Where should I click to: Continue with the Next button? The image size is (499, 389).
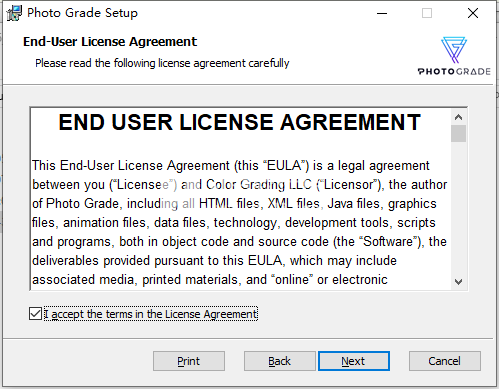point(354,361)
